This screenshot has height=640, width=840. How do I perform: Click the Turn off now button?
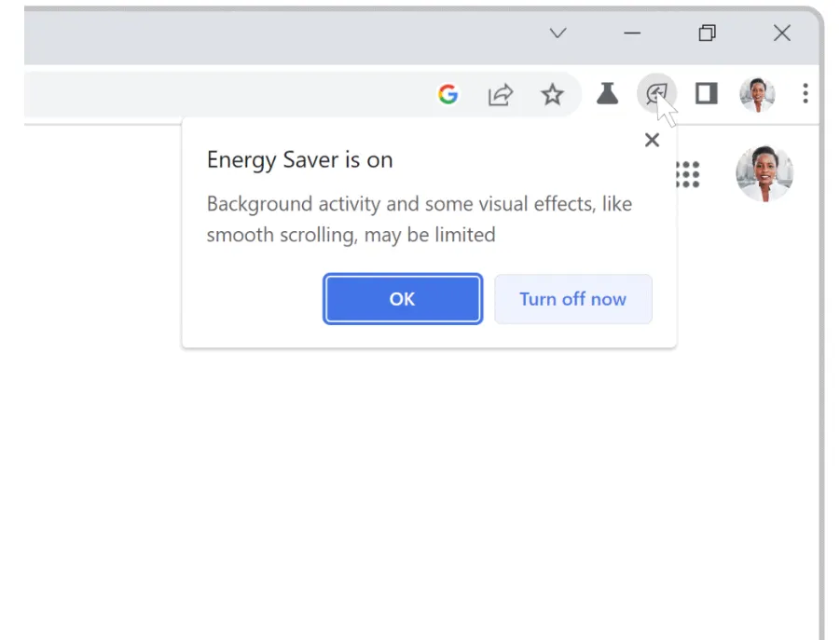[x=572, y=299]
